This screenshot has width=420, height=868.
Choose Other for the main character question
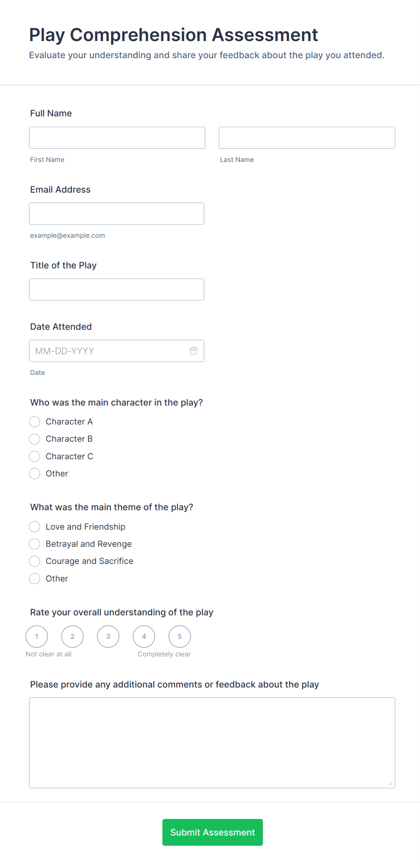pyautogui.click(x=34, y=473)
